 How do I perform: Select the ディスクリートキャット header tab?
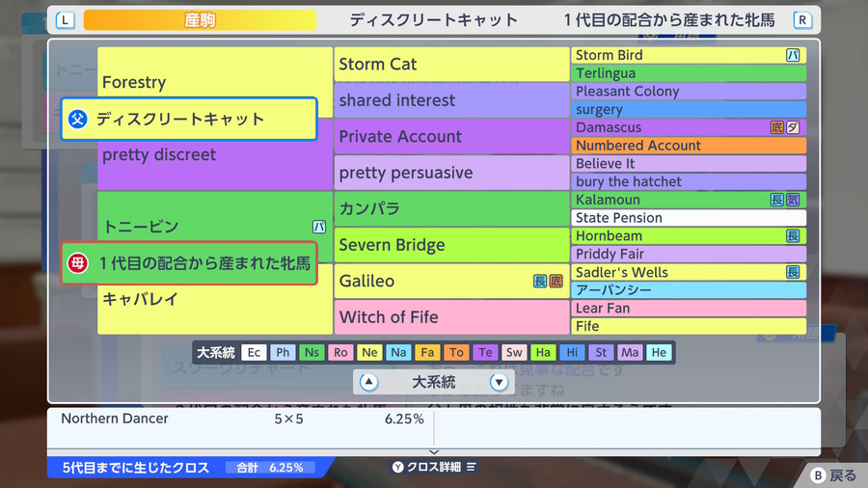pos(433,20)
